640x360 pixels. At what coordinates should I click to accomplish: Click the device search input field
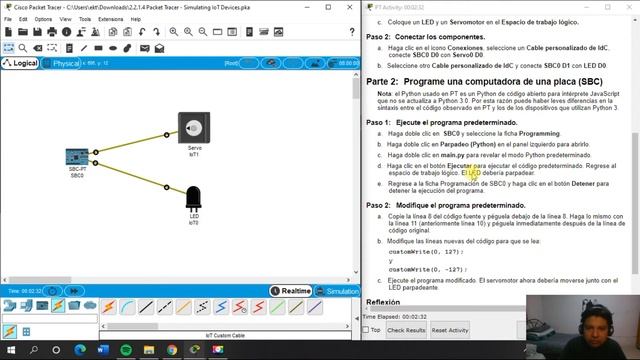click(50, 318)
